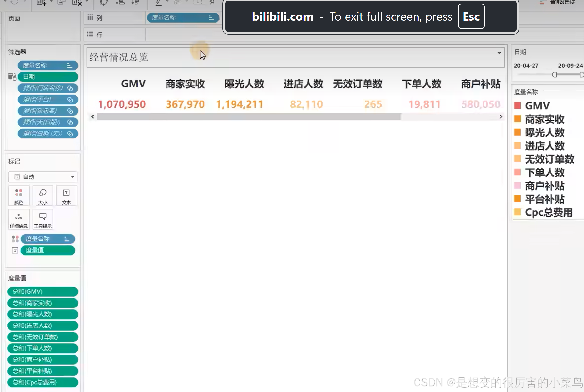Click the Sort Ascending toolbar icon

[x=120, y=2]
